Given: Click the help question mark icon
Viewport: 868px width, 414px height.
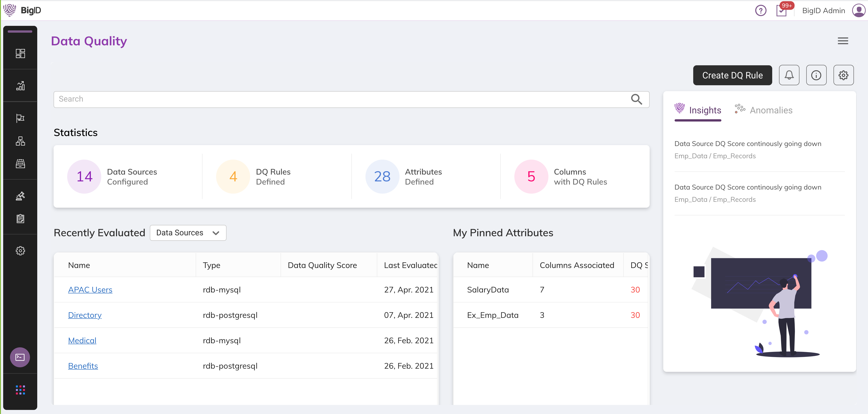Looking at the screenshot, I should click(760, 10).
